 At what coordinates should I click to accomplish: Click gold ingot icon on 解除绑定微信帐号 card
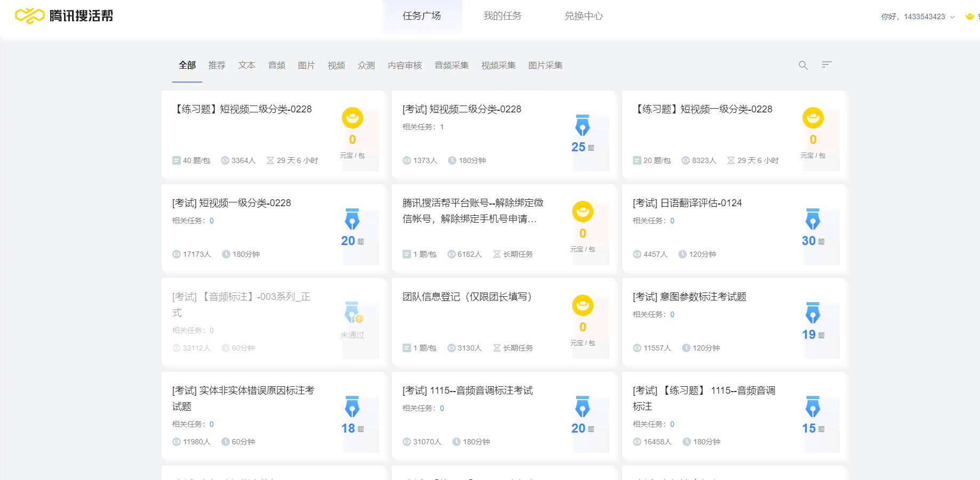tap(583, 211)
